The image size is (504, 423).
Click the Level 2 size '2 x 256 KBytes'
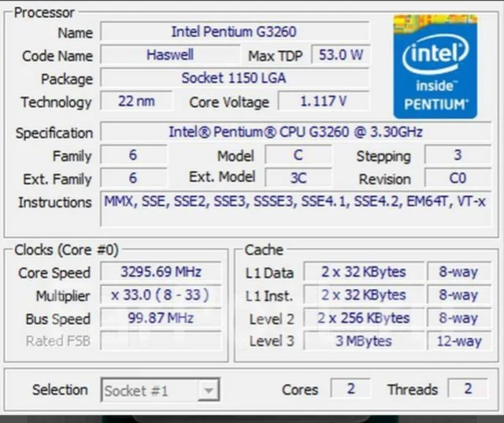coord(364,318)
